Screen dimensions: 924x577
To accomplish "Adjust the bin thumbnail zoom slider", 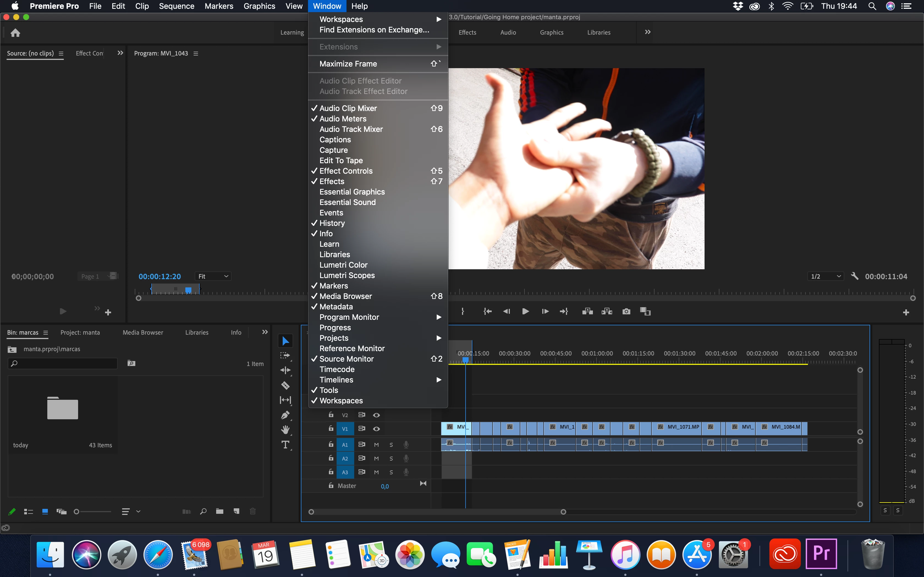I will pyautogui.click(x=77, y=512).
